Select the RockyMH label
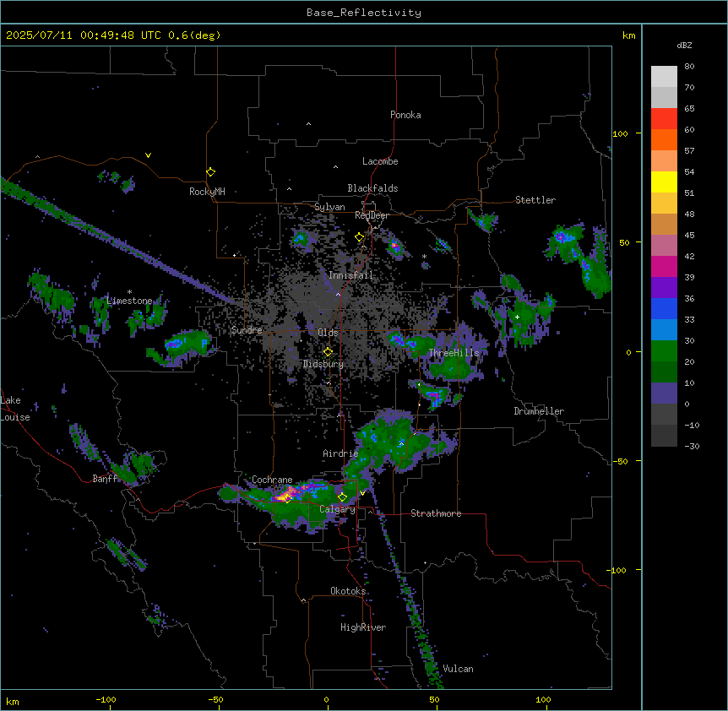The height and width of the screenshot is (711, 728). pos(207,192)
